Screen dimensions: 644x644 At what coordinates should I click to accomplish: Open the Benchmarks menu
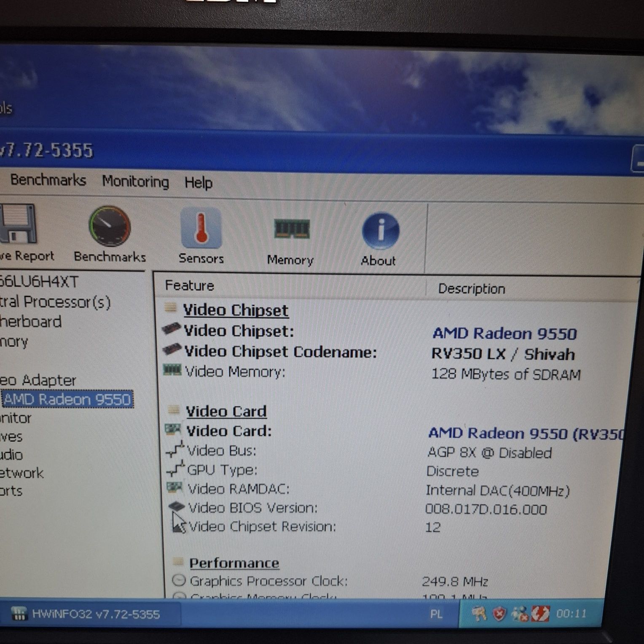pos(48,180)
